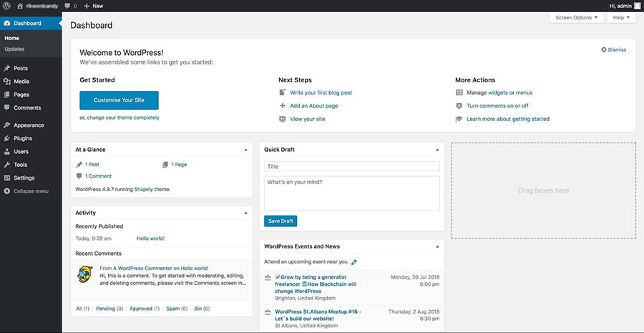Click the A WordPress Commenter author link
Image resolution: width=644 pixels, height=333 pixels.
click(142, 269)
